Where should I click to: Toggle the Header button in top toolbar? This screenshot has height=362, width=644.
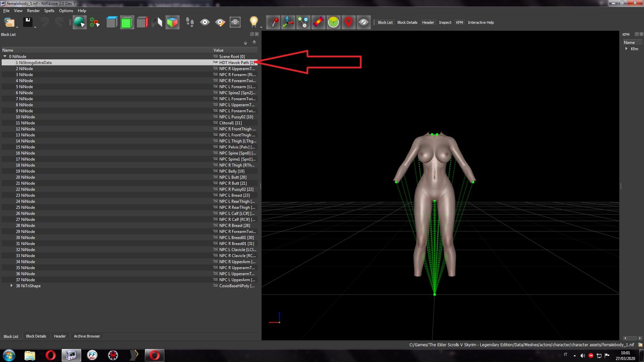(428, 22)
